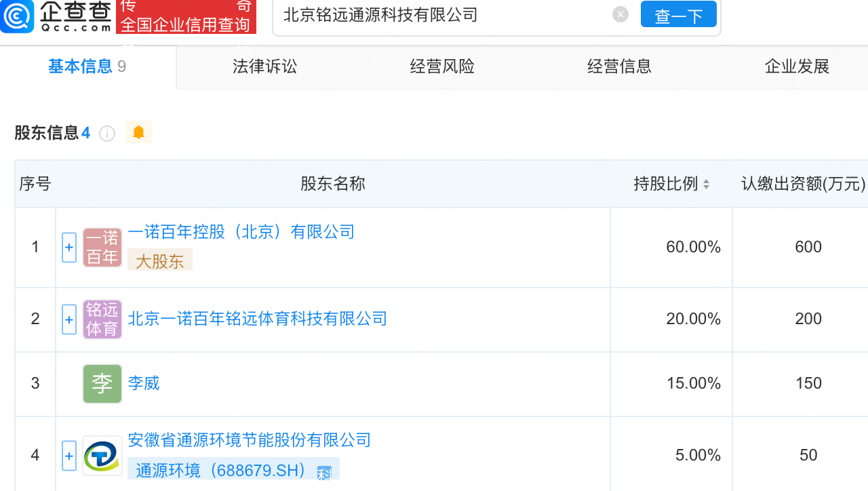
Task: Expand 一诺百年控股 shareholder row
Action: (x=69, y=248)
